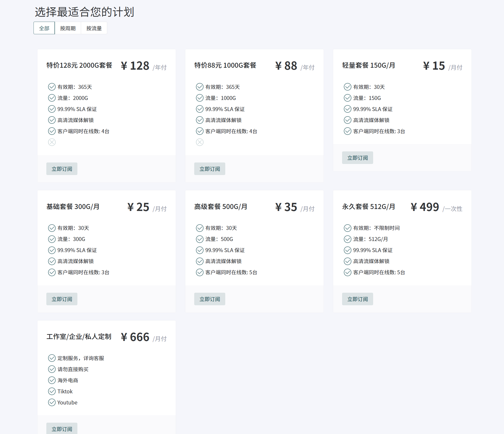
Task: Click the 有效期：不限制时间 text
Action: (376, 228)
